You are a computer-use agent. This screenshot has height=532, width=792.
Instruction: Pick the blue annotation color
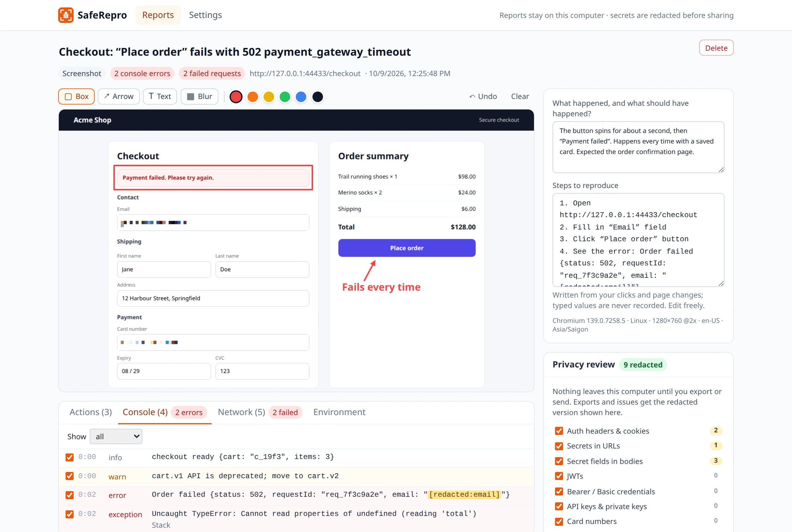[x=301, y=97]
